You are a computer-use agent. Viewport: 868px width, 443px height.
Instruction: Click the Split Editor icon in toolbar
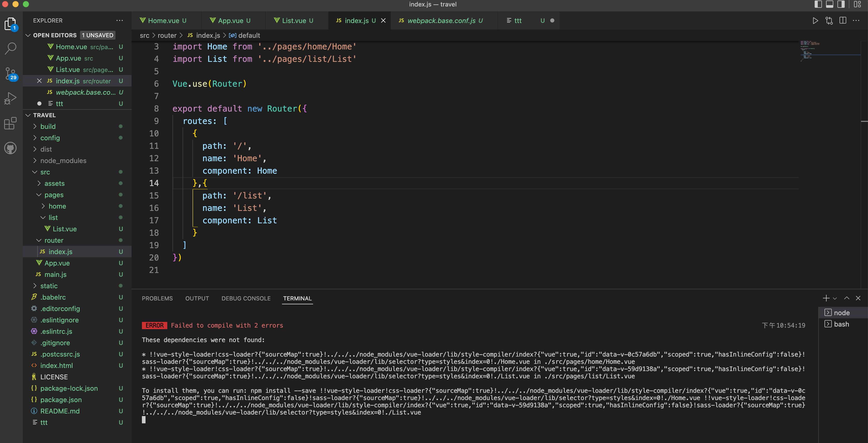point(843,21)
